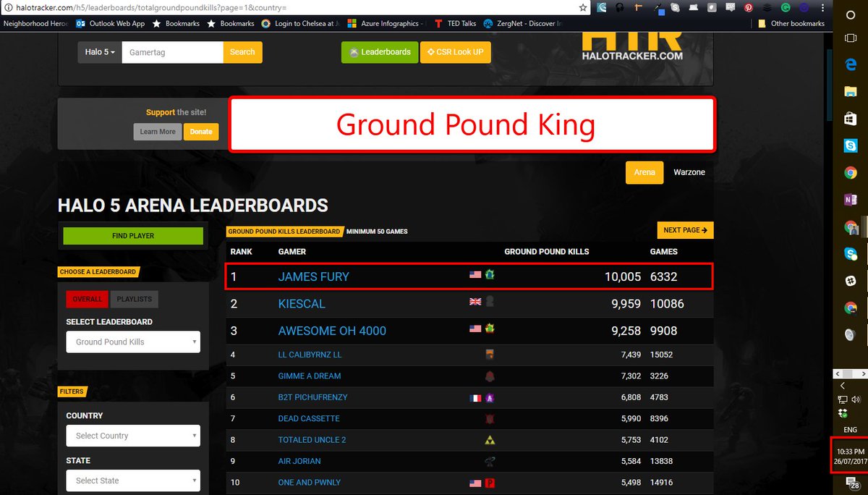
Task: Launch Windows Store from the taskbar
Action: coord(851,119)
